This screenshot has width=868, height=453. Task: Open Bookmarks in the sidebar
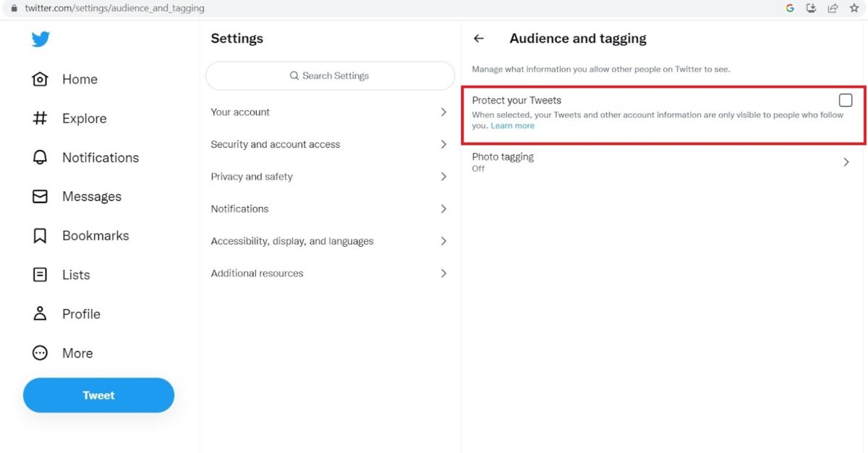pyautogui.click(x=95, y=236)
